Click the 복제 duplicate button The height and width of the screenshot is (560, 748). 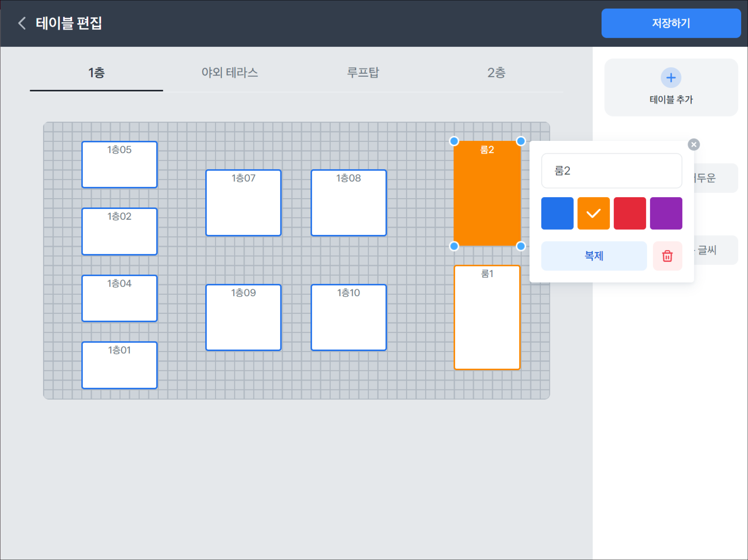click(x=594, y=256)
